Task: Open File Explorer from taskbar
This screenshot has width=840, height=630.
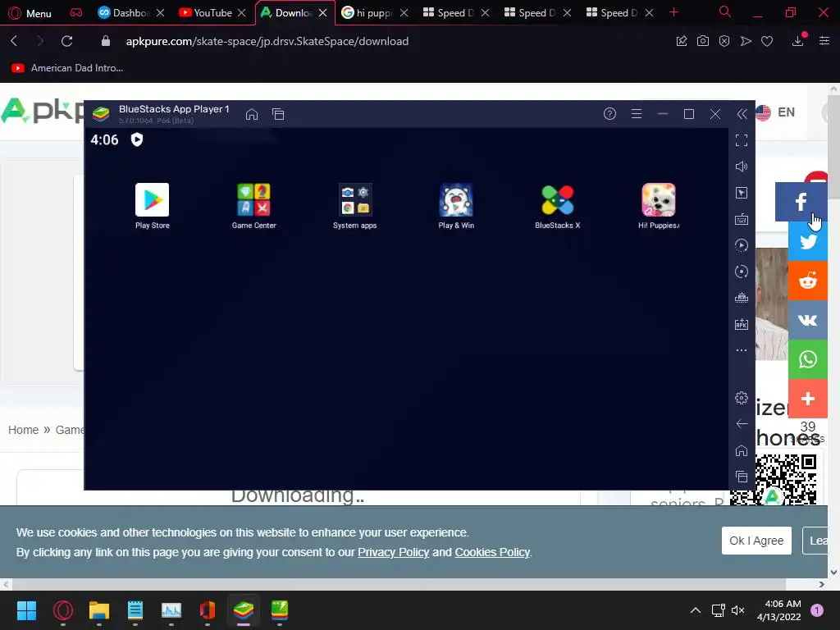Action: pyautogui.click(x=99, y=610)
